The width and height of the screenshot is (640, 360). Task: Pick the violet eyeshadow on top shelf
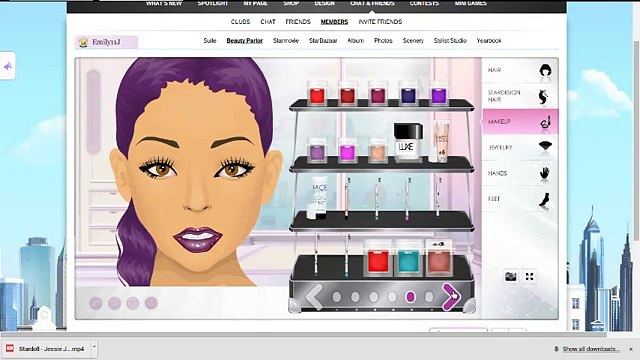click(x=439, y=93)
